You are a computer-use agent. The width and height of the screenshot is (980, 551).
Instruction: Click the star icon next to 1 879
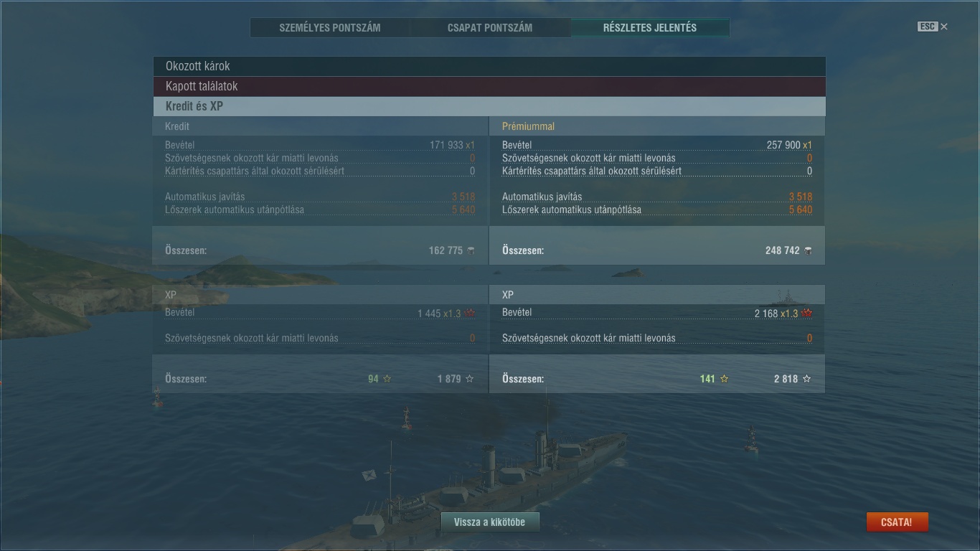tap(469, 379)
